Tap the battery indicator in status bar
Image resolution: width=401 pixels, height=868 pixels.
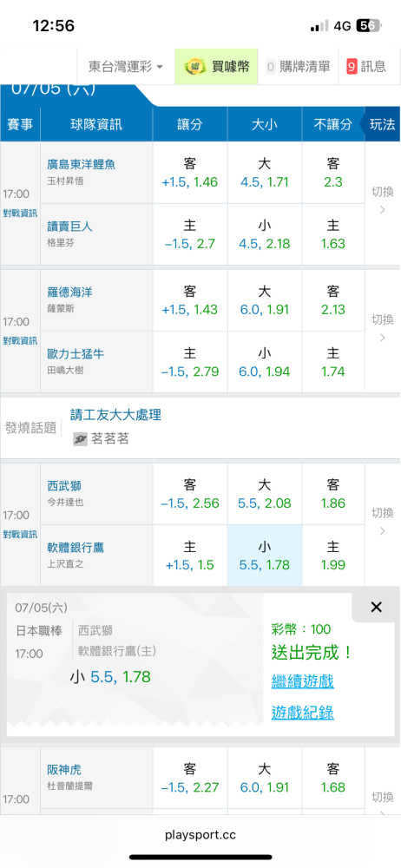pyautogui.click(x=368, y=25)
